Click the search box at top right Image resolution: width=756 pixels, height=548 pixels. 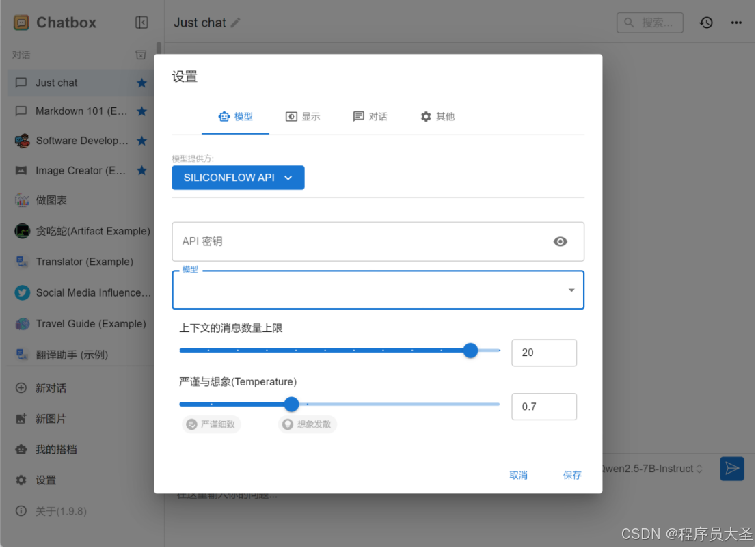[x=650, y=23]
